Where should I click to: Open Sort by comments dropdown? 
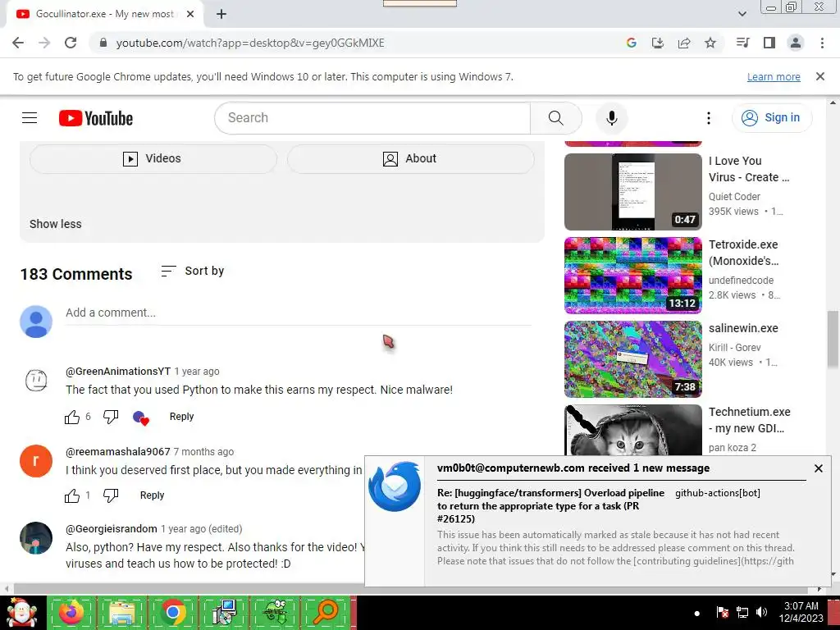(x=193, y=271)
